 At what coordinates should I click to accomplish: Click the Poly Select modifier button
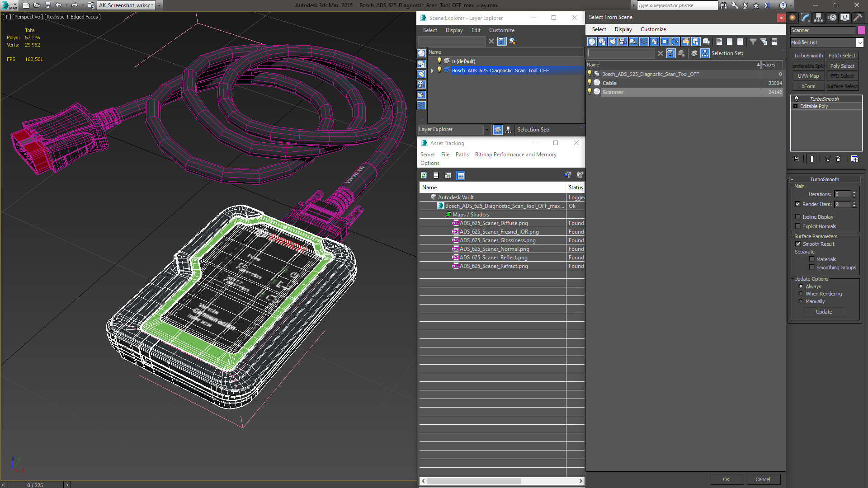[x=842, y=66]
